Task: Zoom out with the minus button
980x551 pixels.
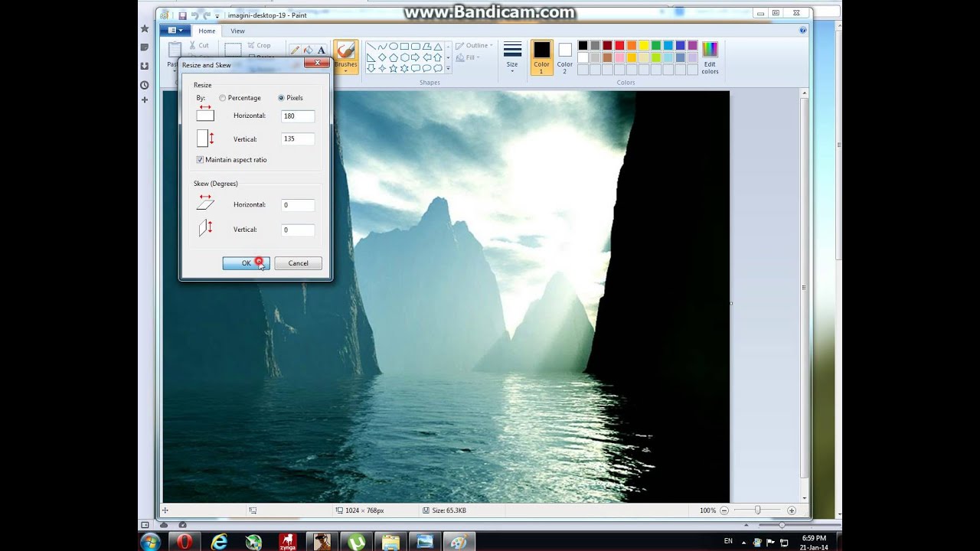Action: click(724, 510)
